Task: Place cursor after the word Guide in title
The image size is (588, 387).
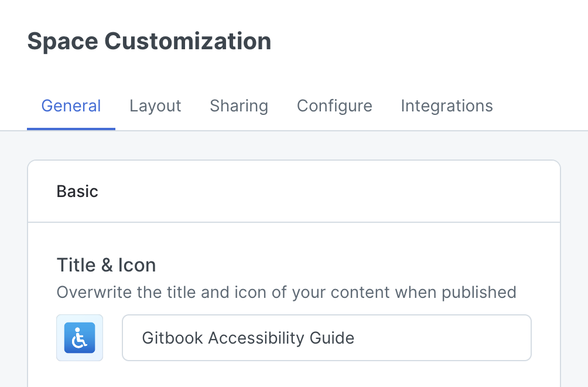Action: pos(355,337)
